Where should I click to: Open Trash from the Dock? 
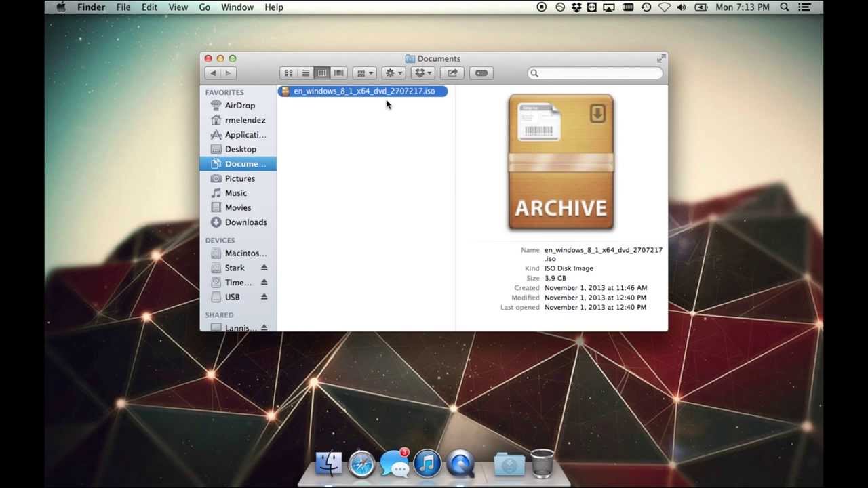tap(542, 464)
